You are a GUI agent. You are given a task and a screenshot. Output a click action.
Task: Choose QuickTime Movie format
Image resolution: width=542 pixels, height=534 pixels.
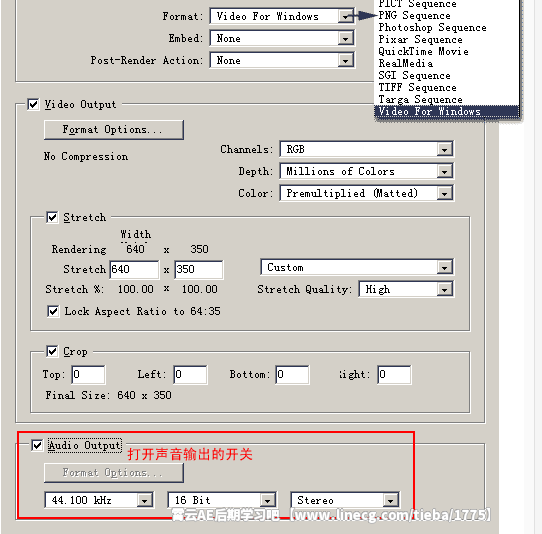click(x=423, y=51)
